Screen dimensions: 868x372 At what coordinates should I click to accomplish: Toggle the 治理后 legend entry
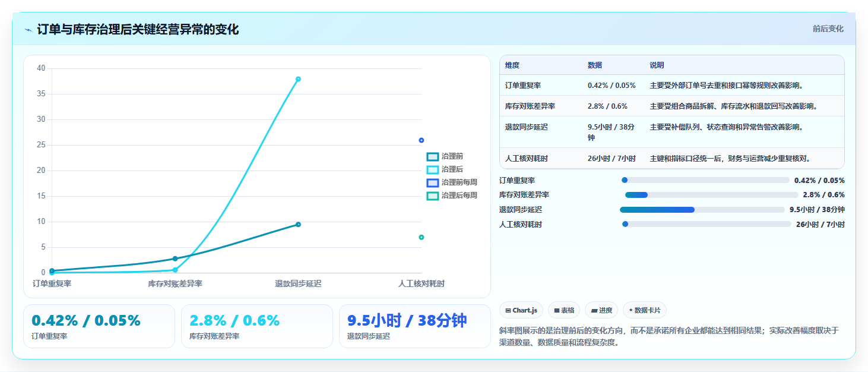(x=445, y=169)
